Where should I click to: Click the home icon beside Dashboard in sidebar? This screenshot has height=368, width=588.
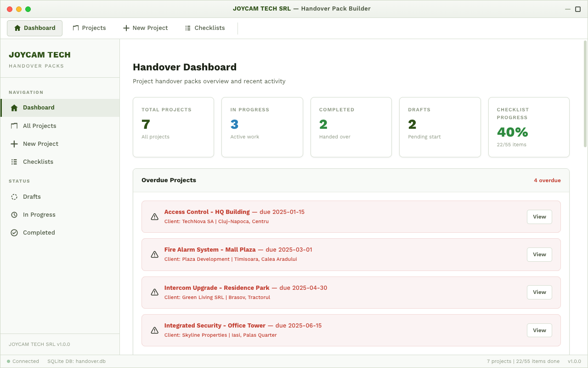click(15, 107)
